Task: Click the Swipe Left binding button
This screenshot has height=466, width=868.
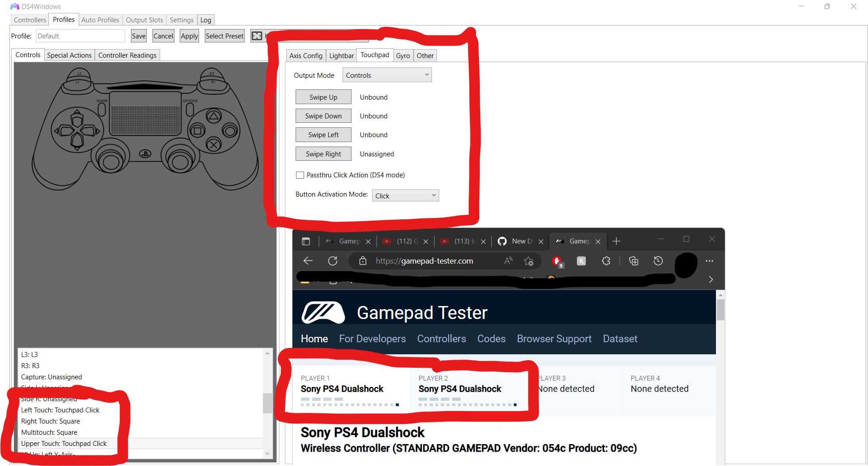Action: tap(323, 134)
